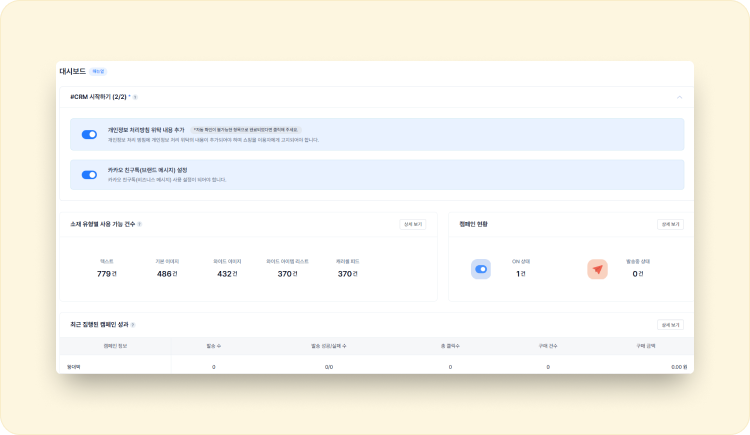Toggle the 카카오 친구톡 설정 switch

(89, 174)
